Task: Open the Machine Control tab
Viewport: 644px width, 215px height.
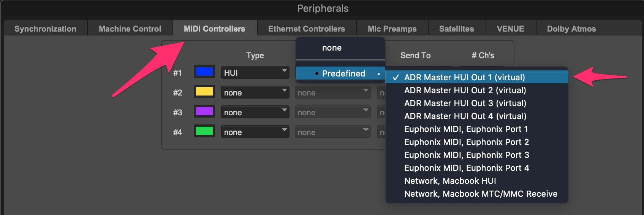Action: click(x=130, y=29)
